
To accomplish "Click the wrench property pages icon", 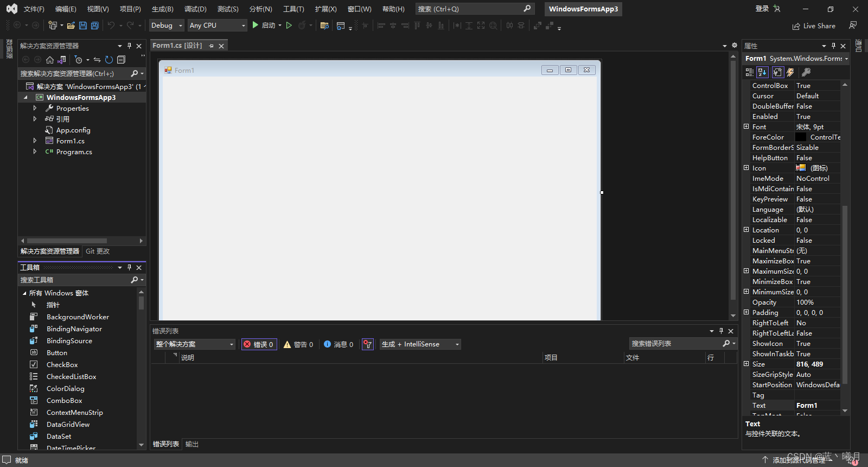I will 806,72.
